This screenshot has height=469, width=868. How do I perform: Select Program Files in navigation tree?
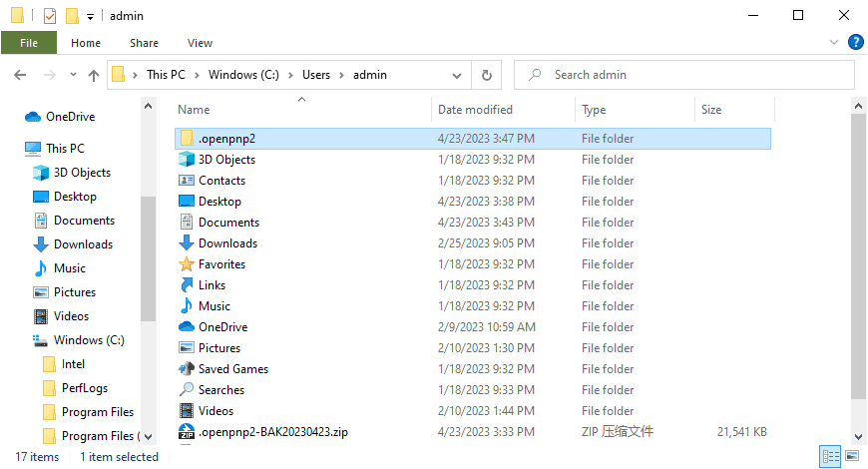[97, 412]
